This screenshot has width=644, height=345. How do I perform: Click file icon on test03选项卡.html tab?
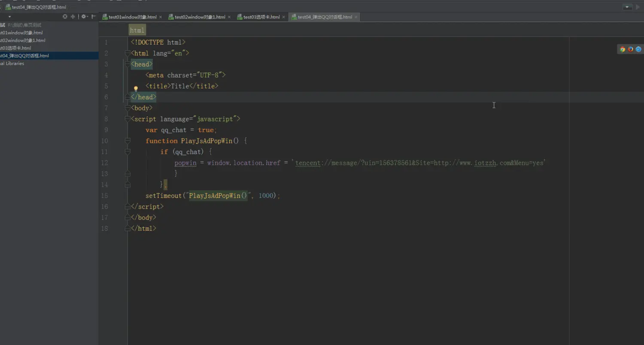point(240,17)
